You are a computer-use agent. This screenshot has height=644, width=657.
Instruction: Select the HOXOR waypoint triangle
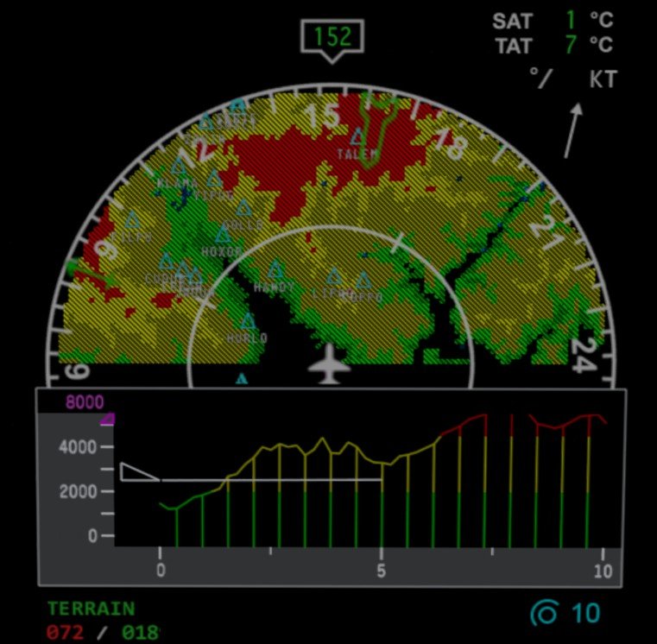pyautogui.click(x=223, y=234)
